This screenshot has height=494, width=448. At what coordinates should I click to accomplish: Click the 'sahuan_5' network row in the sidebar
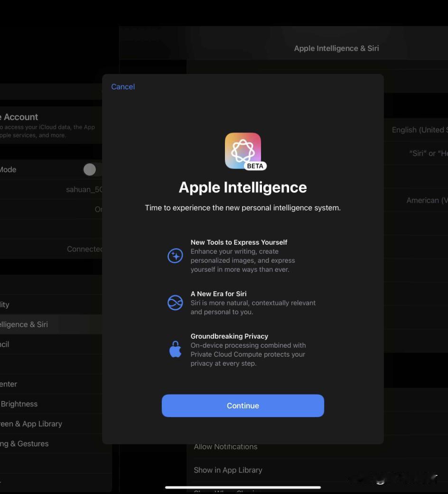pyautogui.click(x=51, y=190)
